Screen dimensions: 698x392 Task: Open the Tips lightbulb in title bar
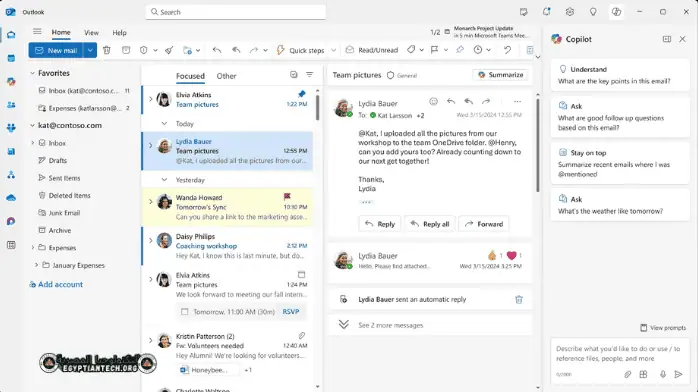tap(593, 12)
